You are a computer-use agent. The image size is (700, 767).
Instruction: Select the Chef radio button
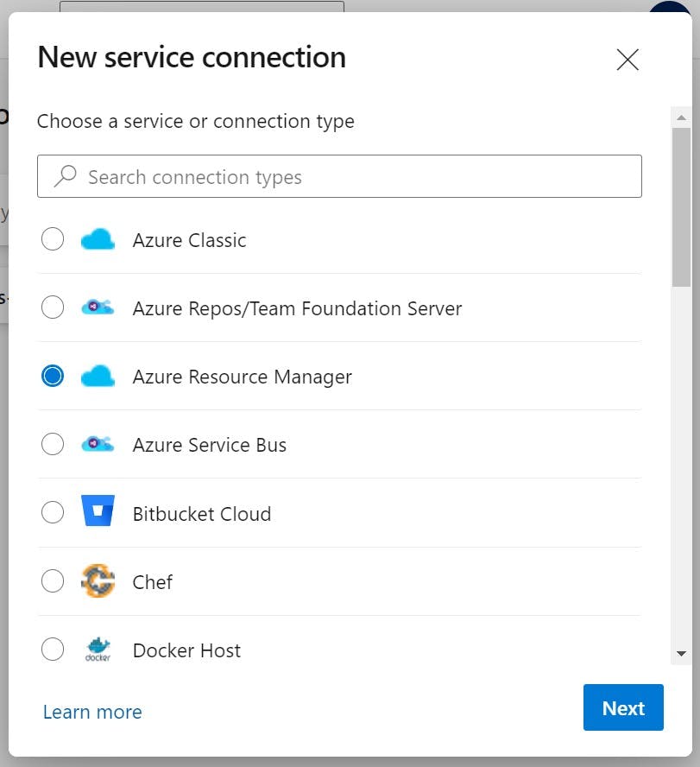(x=53, y=581)
